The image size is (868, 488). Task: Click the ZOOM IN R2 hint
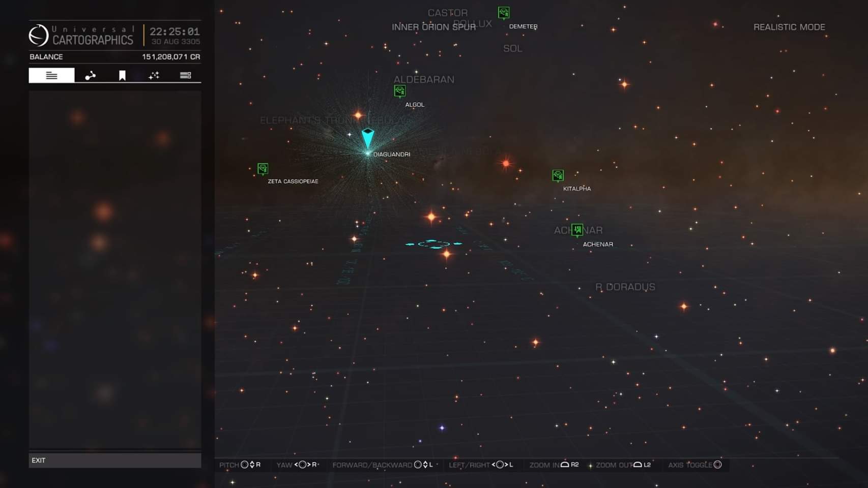(554, 465)
